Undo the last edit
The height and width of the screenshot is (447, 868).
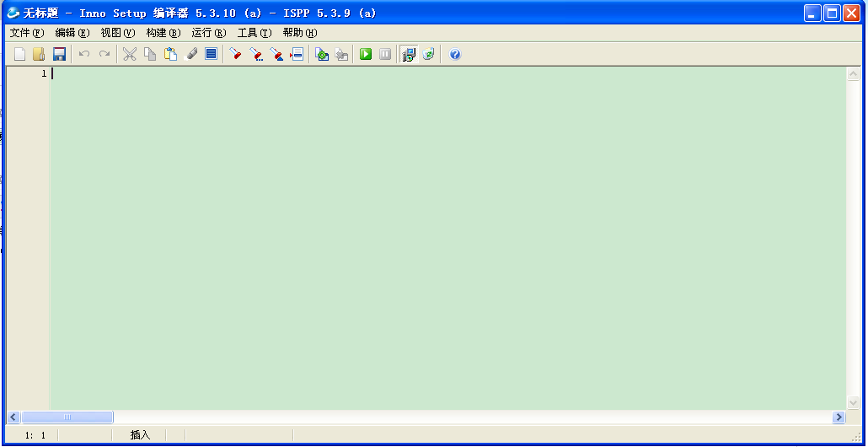pyautogui.click(x=84, y=54)
